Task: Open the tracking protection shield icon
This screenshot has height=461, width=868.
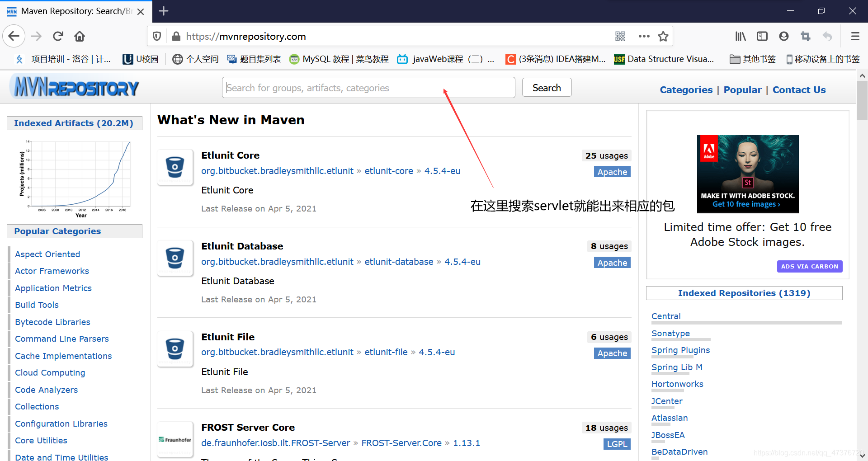Action: (157, 36)
